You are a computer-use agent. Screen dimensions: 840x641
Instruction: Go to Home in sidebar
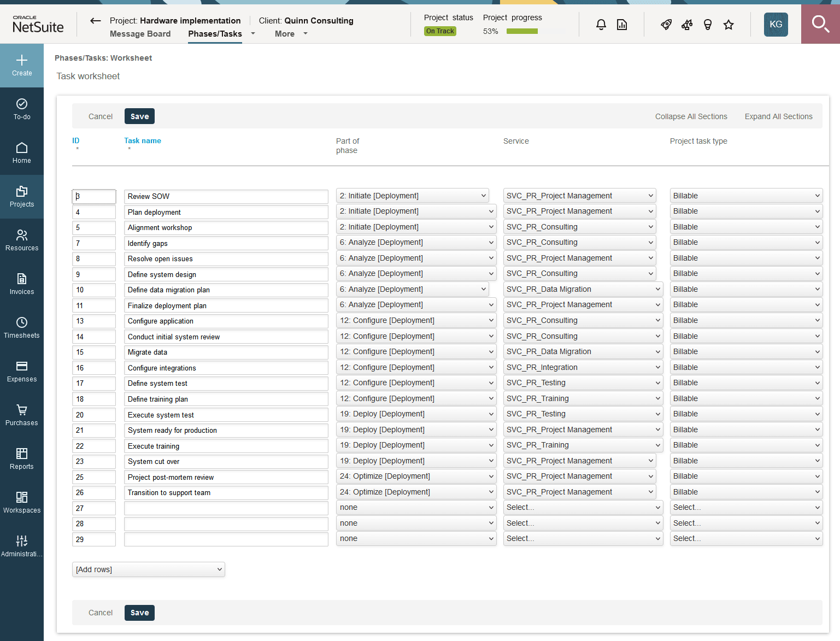point(22,153)
